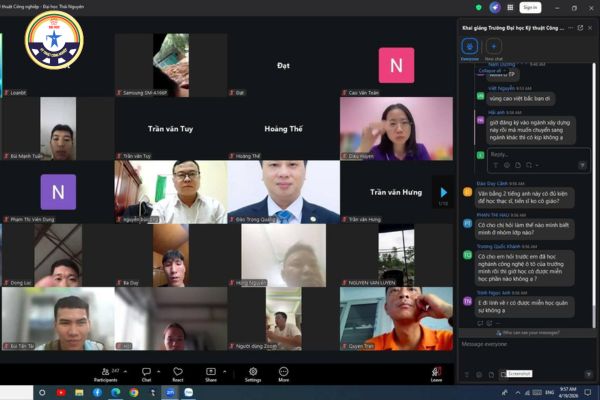Open the Chat button in meeting toolbar
600x400 pixels.
coord(146,374)
